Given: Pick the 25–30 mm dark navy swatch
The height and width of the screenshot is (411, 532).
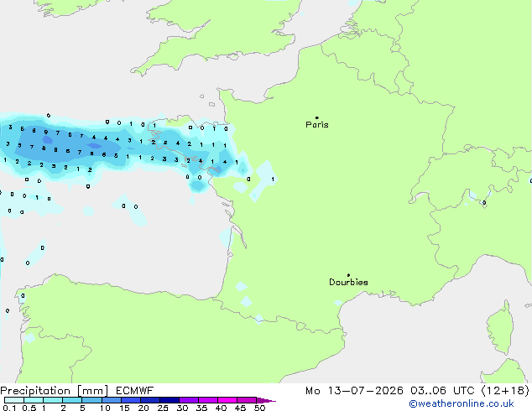Looking at the screenshot, I should [x=170, y=400].
